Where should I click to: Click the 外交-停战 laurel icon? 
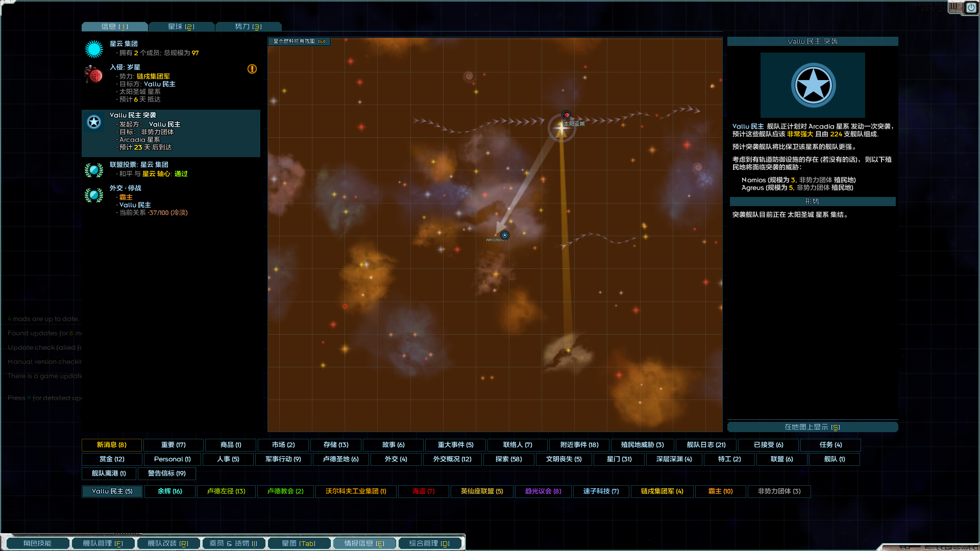(x=94, y=195)
